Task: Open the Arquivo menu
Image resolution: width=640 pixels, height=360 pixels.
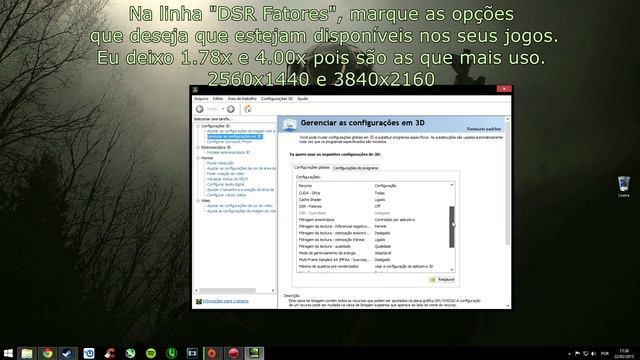Action: pyautogui.click(x=201, y=99)
